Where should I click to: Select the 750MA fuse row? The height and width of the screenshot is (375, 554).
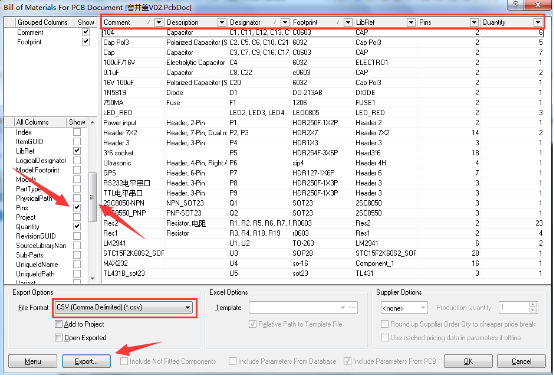coord(323,102)
